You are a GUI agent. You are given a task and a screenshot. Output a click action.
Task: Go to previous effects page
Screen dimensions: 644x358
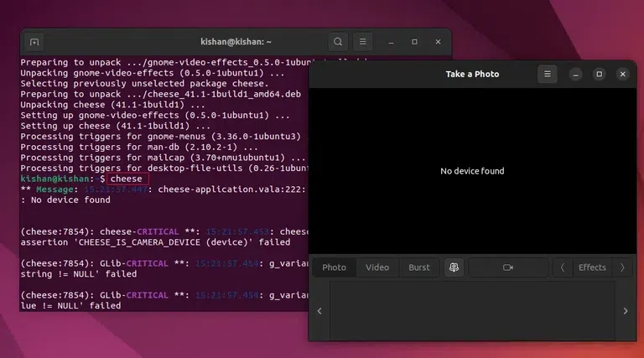[563, 267]
